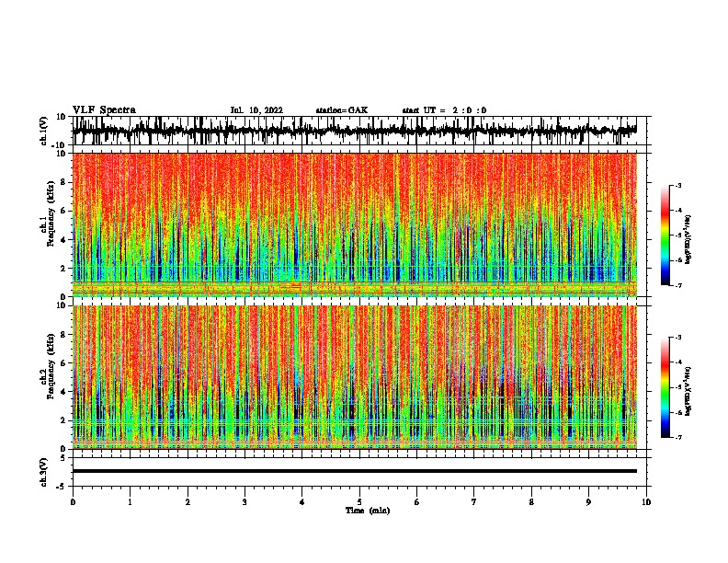Screen dimensions: 728x563
Task: Click the ch.3 flat black voltage trace
Action: [x=355, y=471]
